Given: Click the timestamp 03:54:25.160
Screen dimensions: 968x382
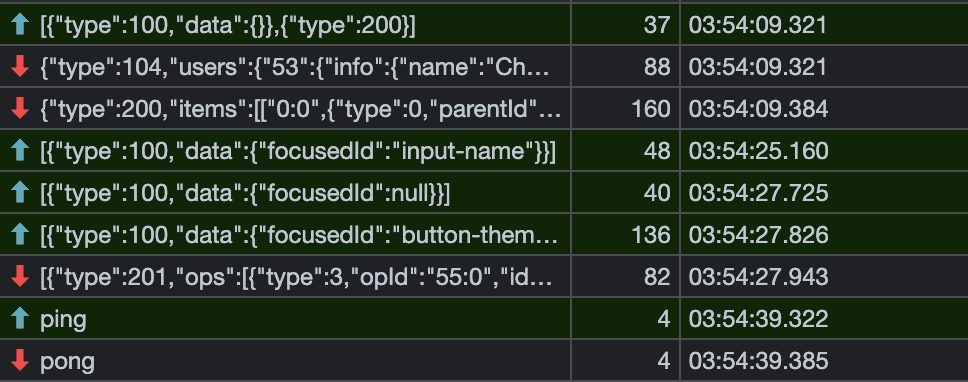Looking at the screenshot, I should pos(758,151).
